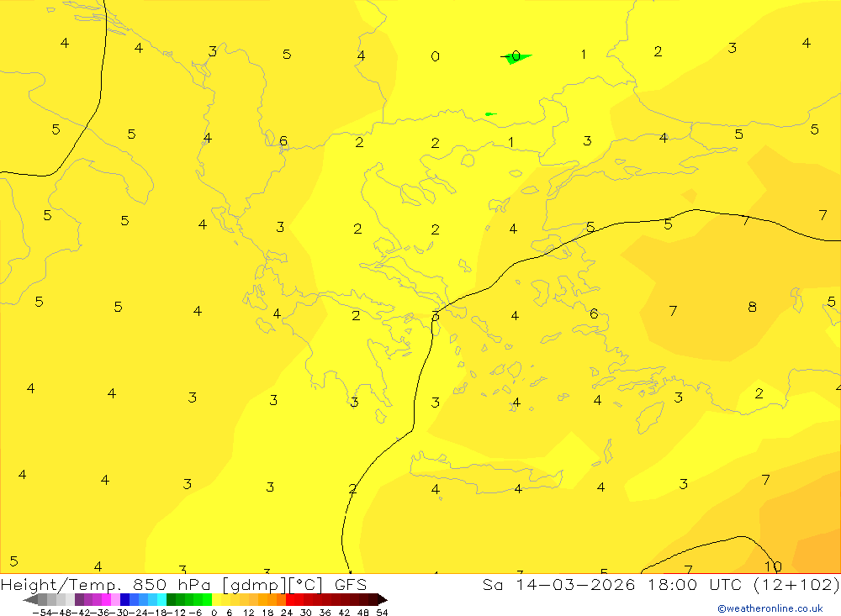Click the "8" temperature value on map

[752, 307]
